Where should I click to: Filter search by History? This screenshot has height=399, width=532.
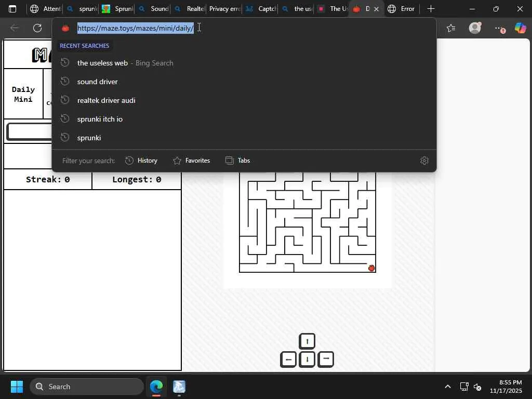pyautogui.click(x=141, y=161)
